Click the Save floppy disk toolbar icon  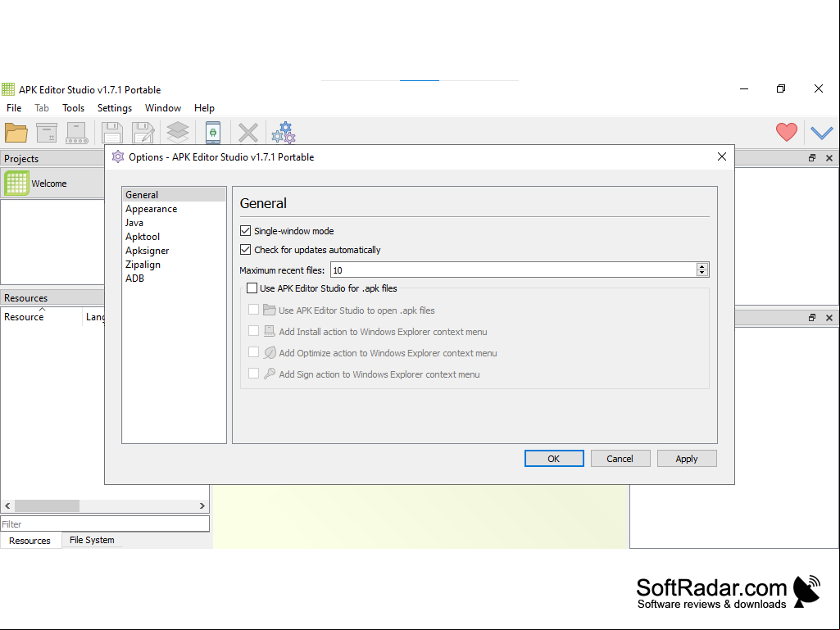point(112,133)
